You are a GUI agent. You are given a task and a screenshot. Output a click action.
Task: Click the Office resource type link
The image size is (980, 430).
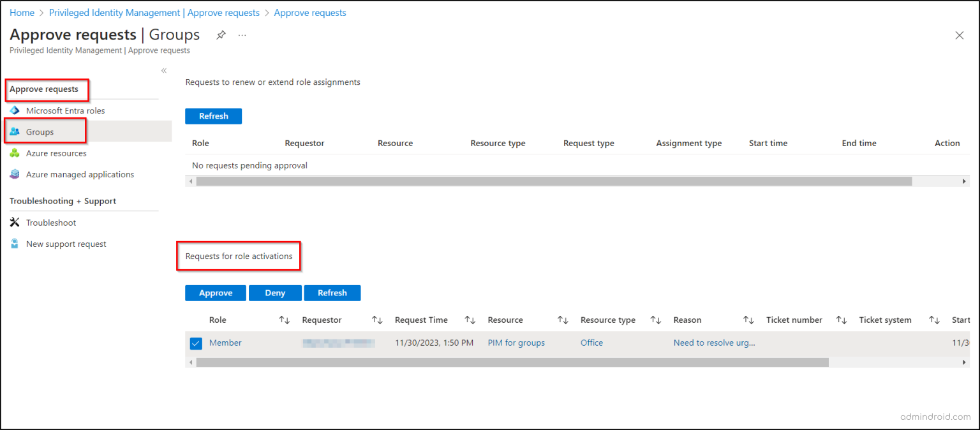(x=591, y=343)
